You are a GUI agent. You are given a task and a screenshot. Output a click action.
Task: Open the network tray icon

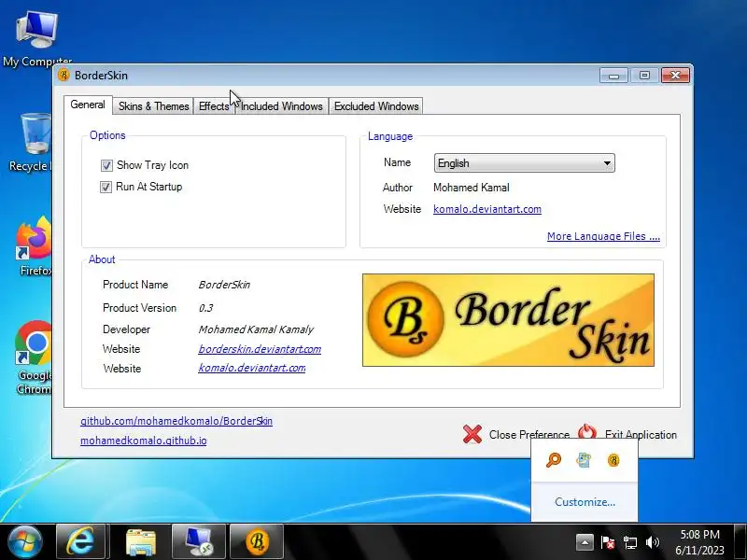(629, 542)
